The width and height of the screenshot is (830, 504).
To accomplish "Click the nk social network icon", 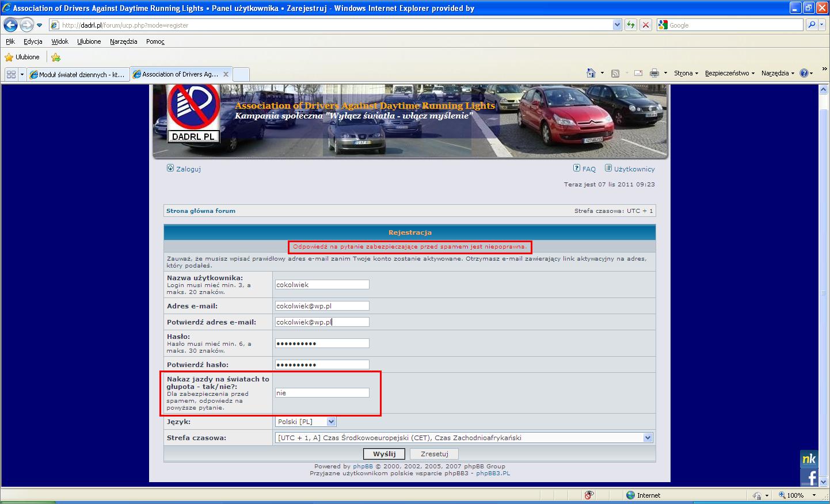I will coord(809,459).
